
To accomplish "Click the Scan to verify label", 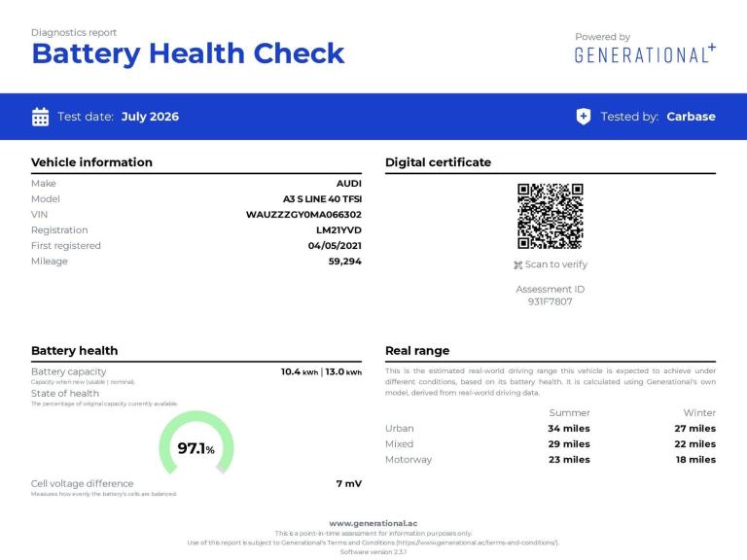I will [x=556, y=264].
